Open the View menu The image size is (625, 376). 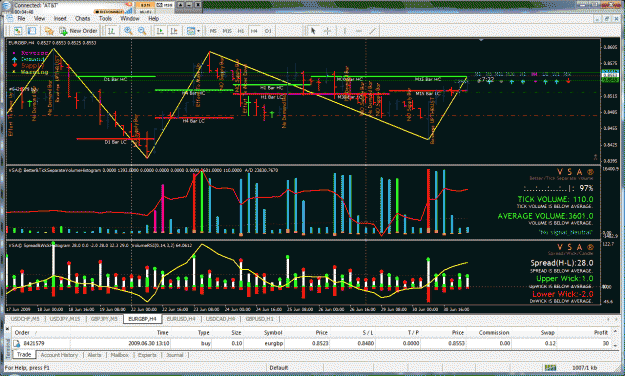click(39, 18)
